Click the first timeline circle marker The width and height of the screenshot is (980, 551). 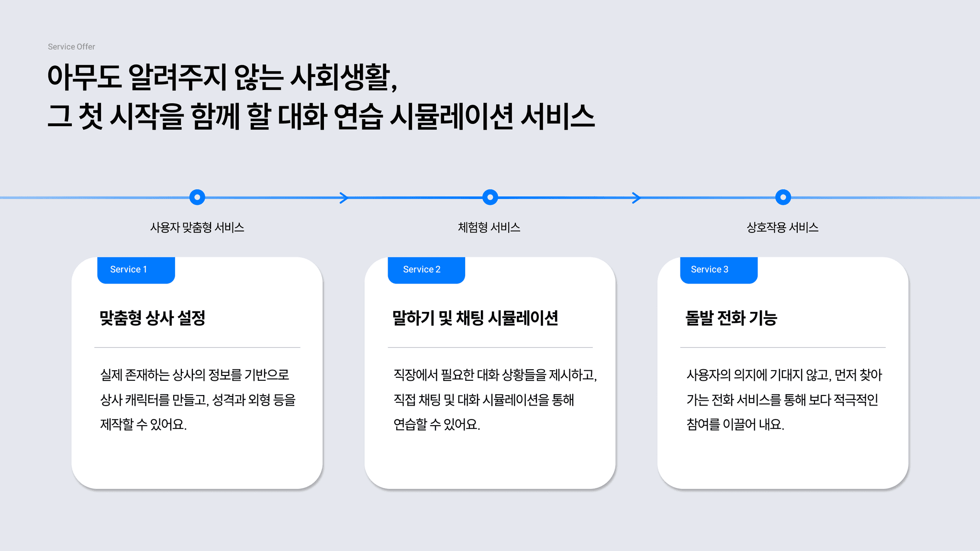point(197,197)
